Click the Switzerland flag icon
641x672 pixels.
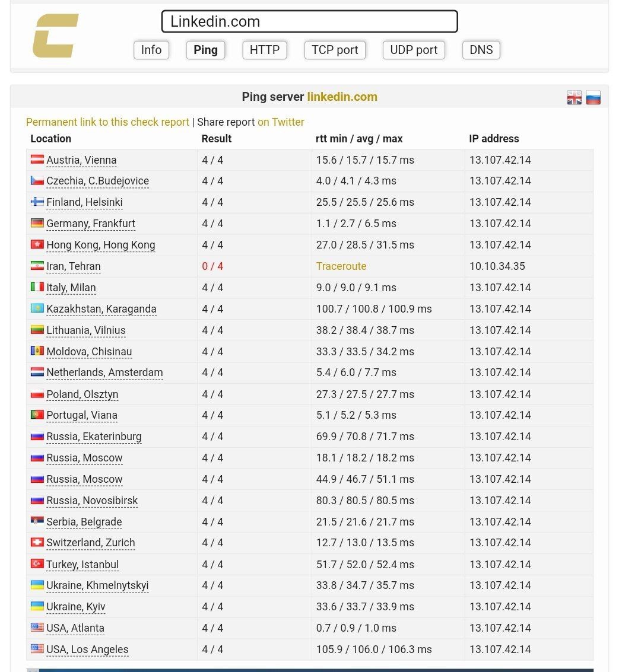[37, 542]
